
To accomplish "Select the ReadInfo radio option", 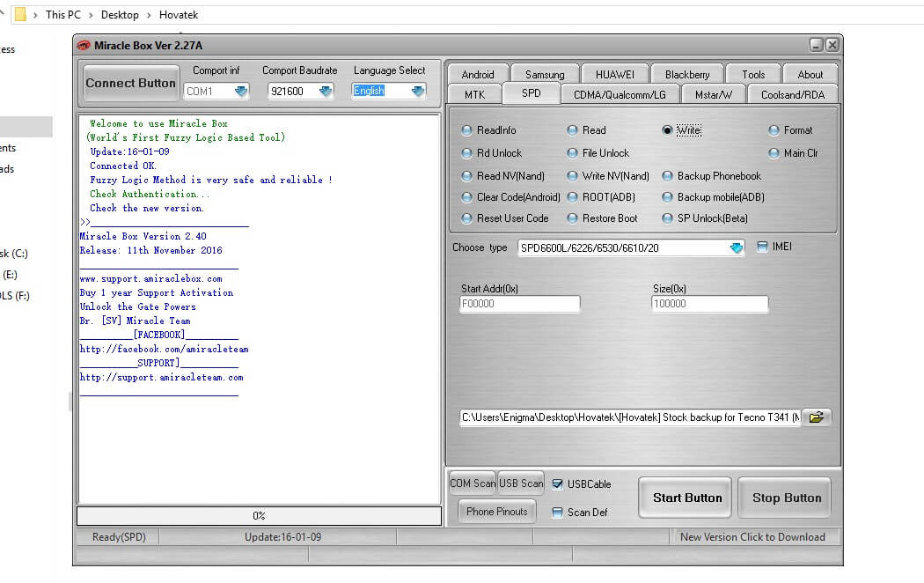I will (467, 130).
